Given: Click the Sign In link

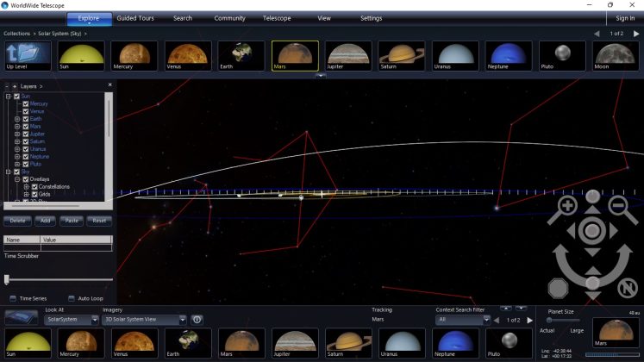Looking at the screenshot, I should pyautogui.click(x=625, y=18).
